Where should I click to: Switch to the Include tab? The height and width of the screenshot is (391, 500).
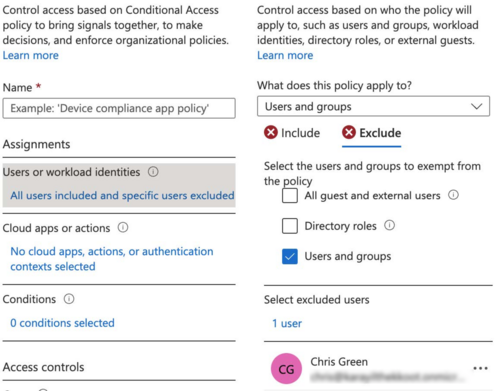coord(292,133)
